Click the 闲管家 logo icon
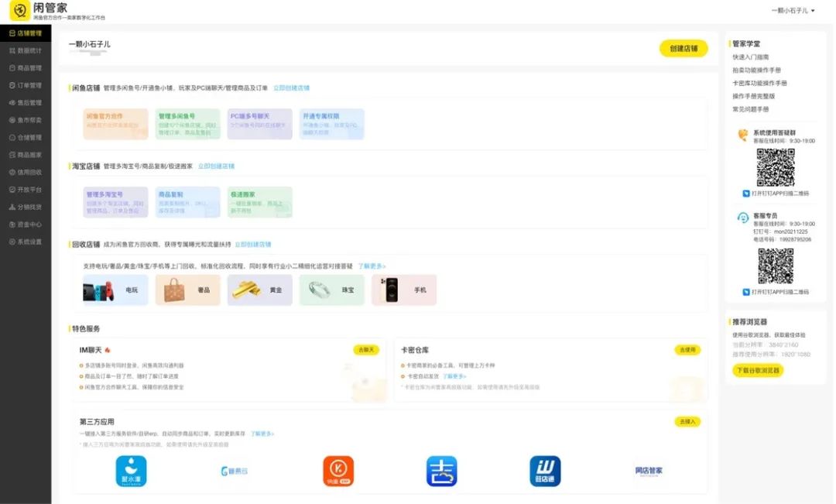The width and height of the screenshot is (836, 504). tap(19, 10)
